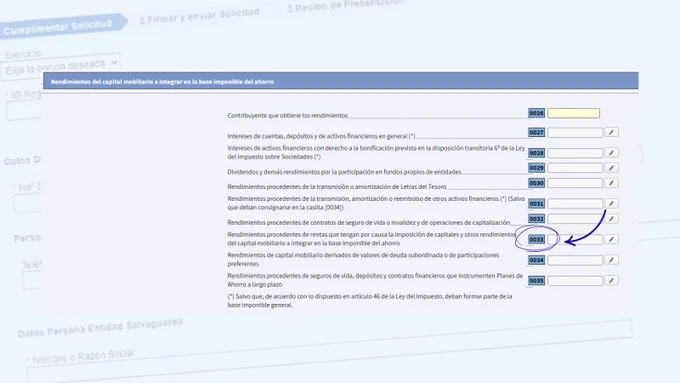Click the edit pencil for field 0034

611,260
